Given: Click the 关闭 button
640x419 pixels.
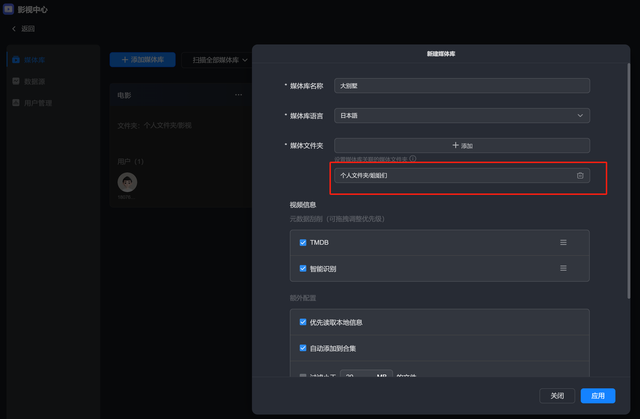Looking at the screenshot, I should [557, 396].
